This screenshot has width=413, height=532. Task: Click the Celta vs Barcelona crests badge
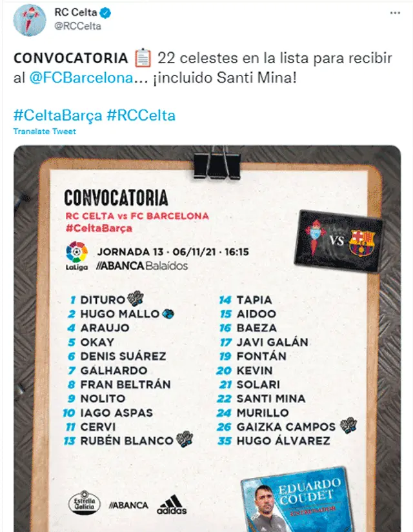pos(339,239)
